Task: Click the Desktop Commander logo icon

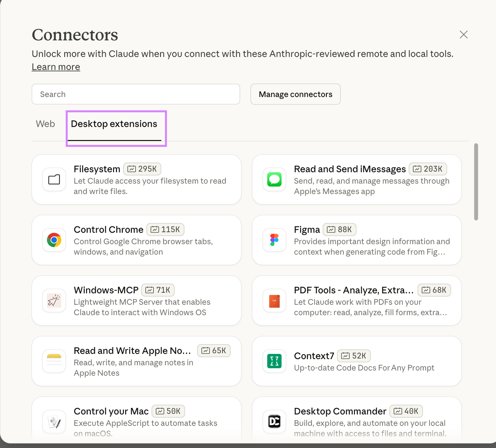Action: pos(274,422)
